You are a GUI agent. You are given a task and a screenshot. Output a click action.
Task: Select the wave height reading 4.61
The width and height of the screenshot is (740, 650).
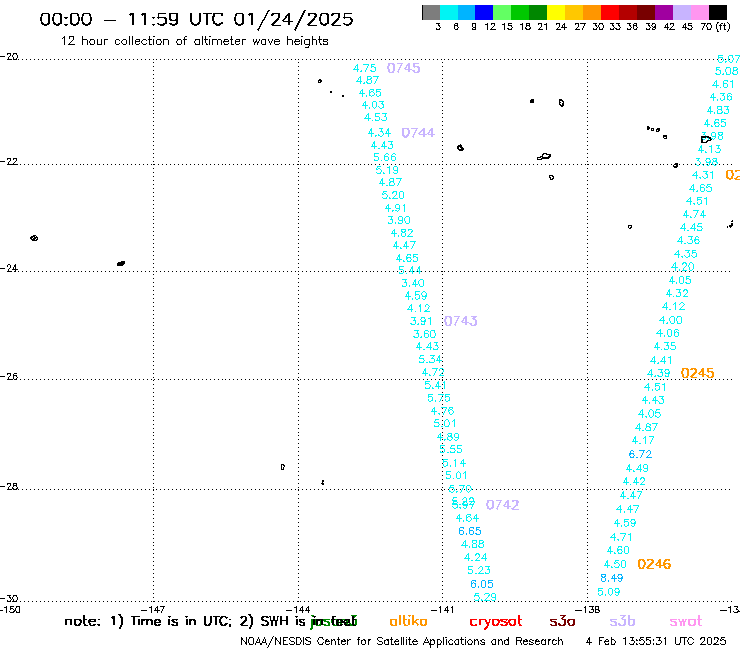click(723, 84)
